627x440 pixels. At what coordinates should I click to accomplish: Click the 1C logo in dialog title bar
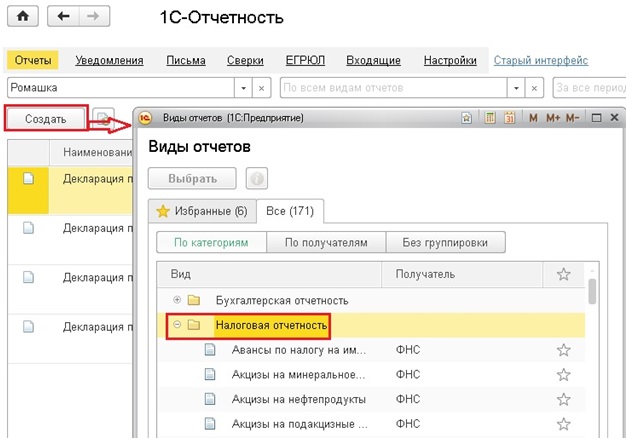click(x=145, y=118)
